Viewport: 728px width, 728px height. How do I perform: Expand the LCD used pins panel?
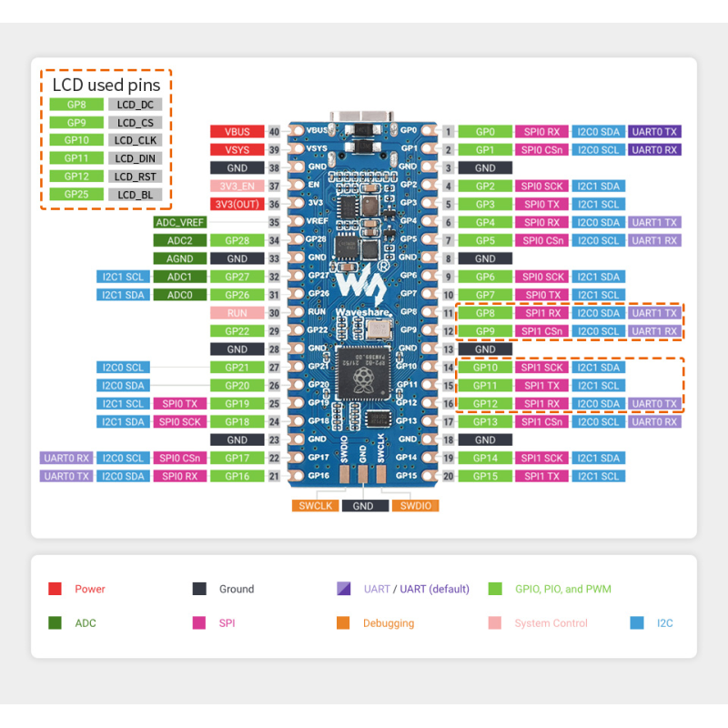click(x=106, y=136)
